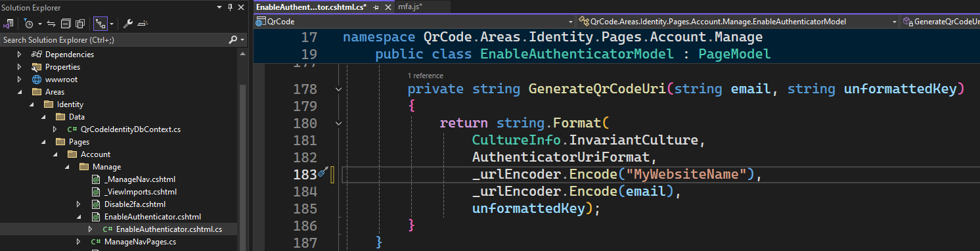Open QrCodeIdentityDbContext.cs file
Screen dimensions: 980x251
(130, 129)
